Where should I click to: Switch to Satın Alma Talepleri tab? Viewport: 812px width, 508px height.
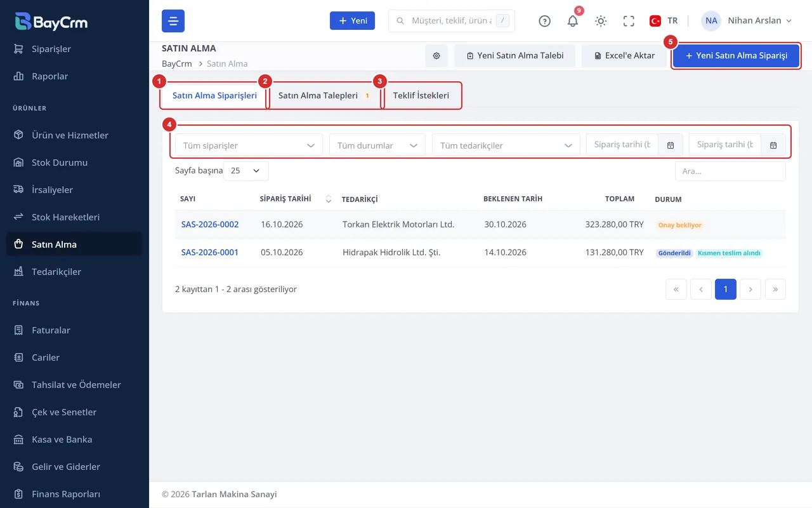(325, 96)
